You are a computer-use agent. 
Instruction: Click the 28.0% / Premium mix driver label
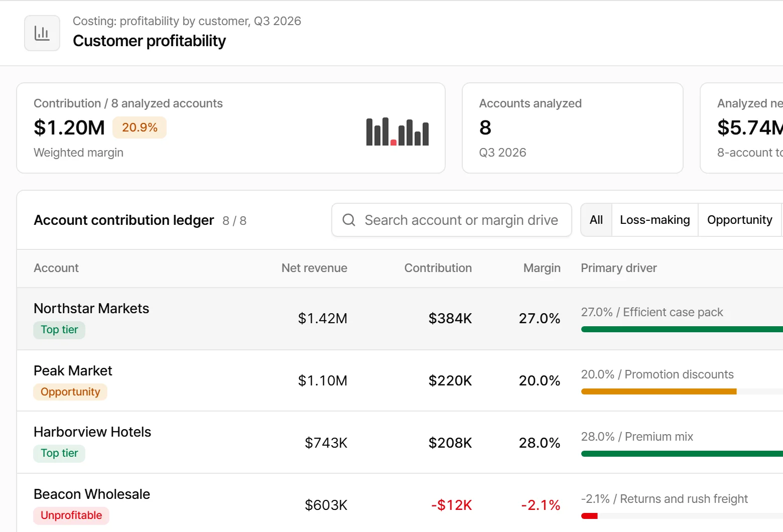click(637, 437)
